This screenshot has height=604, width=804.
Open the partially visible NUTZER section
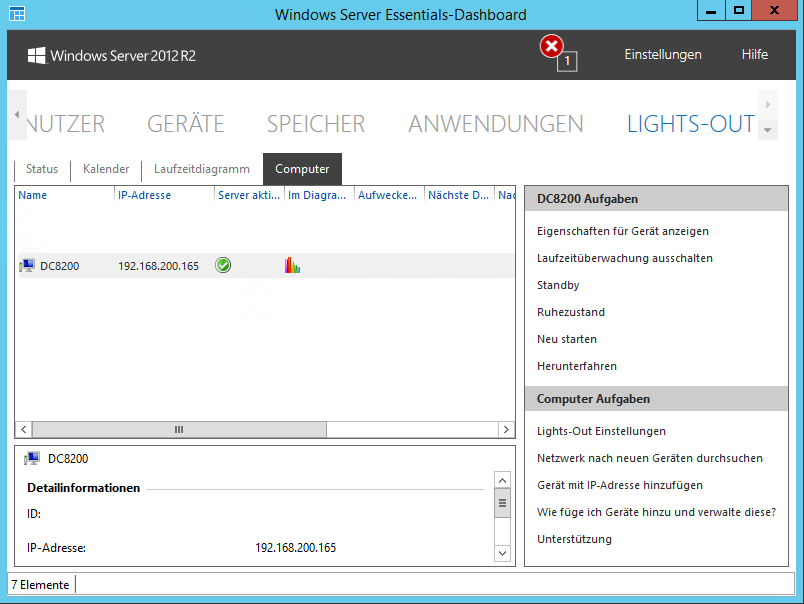(x=66, y=124)
